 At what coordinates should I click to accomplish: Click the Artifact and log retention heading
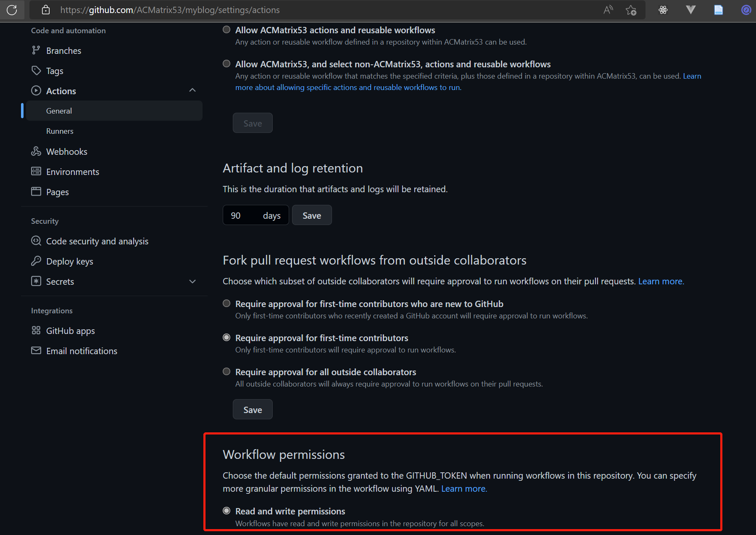pyautogui.click(x=292, y=168)
